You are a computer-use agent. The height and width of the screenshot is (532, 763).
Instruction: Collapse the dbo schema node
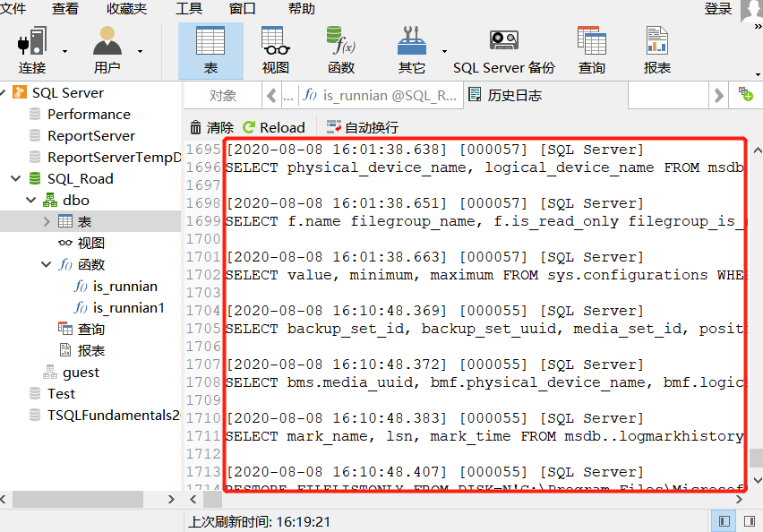(31, 200)
